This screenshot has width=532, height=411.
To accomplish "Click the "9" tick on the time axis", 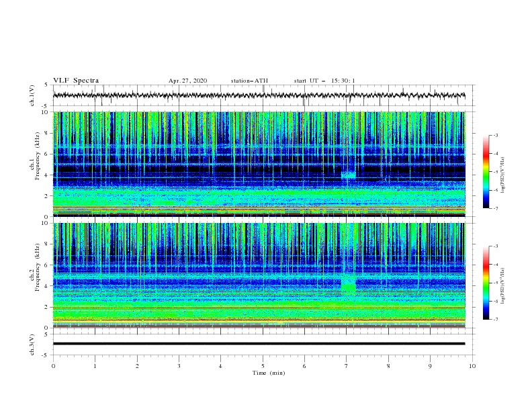I will click(x=430, y=366).
